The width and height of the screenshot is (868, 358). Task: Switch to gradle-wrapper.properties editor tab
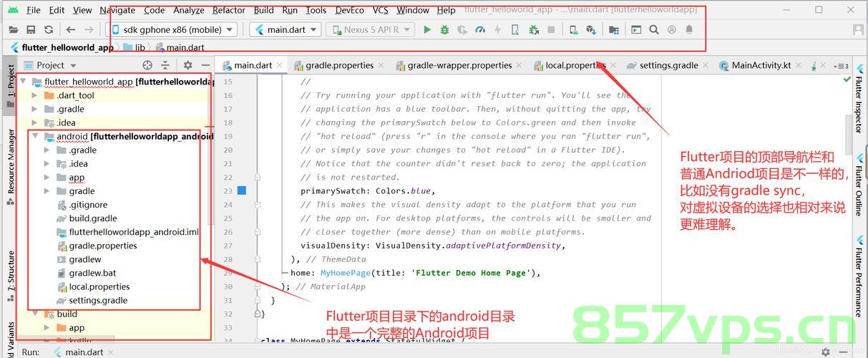(460, 65)
